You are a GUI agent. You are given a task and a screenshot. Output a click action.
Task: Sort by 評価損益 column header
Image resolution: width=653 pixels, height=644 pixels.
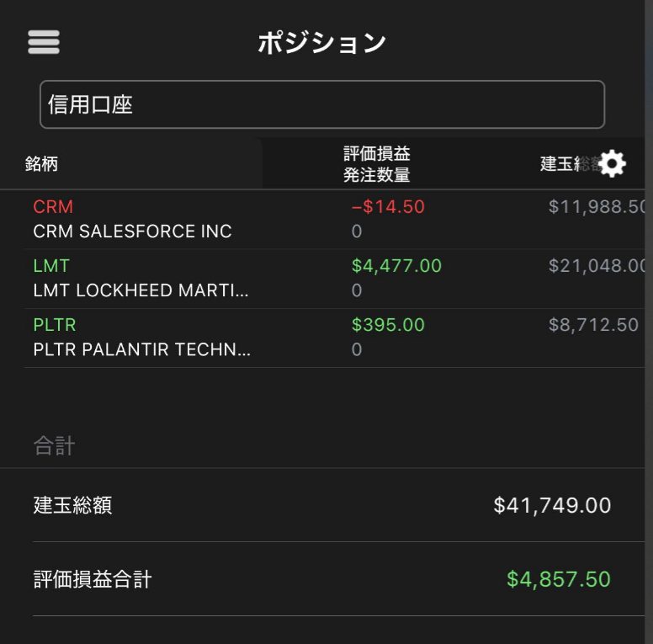377,154
